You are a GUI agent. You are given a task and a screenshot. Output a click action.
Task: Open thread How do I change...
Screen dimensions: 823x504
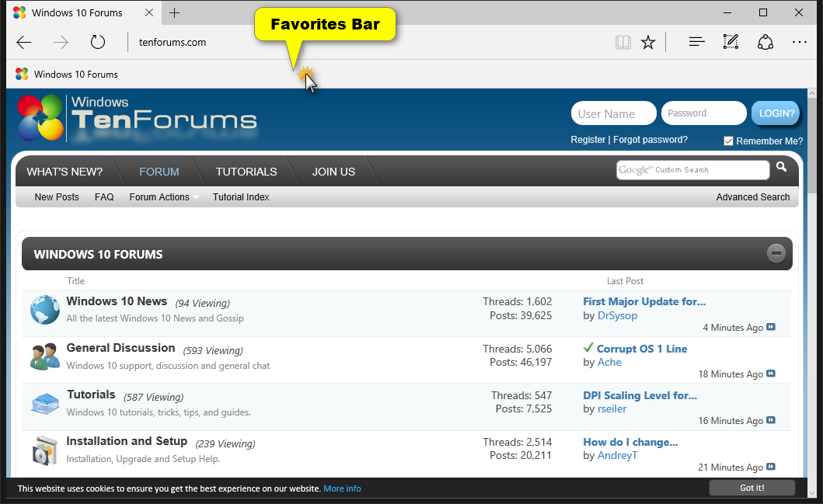click(x=630, y=442)
